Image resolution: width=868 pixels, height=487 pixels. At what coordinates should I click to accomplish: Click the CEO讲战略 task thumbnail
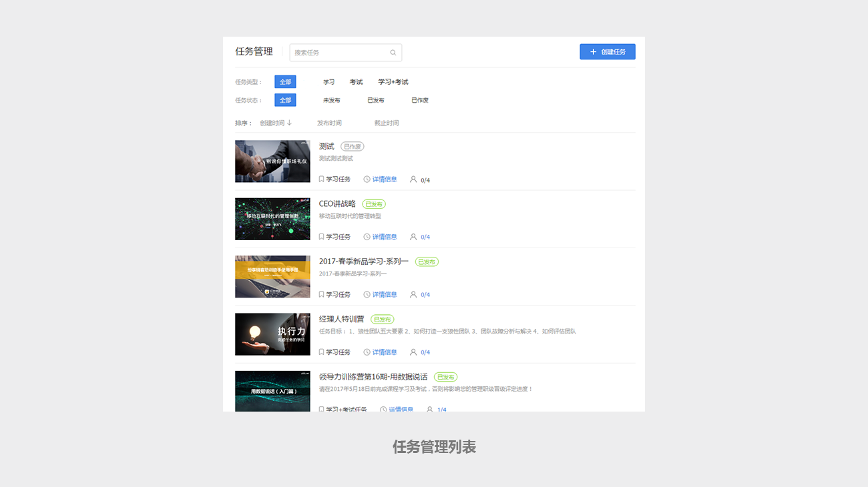(272, 219)
